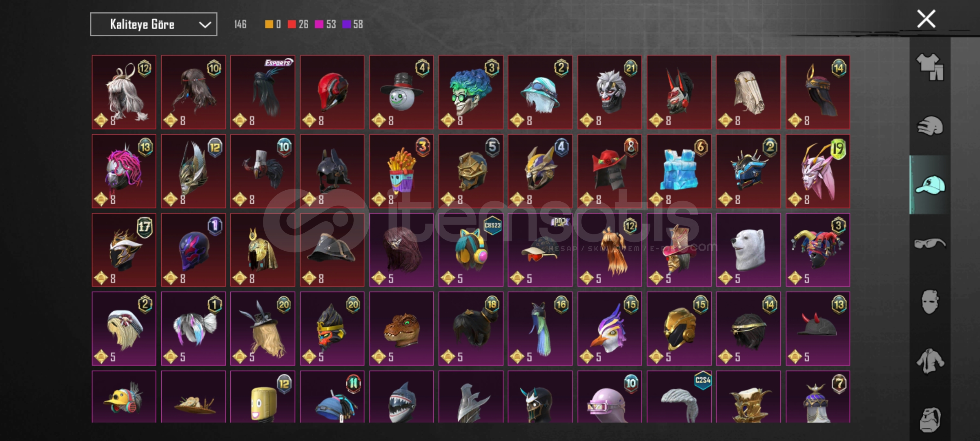
Task: Select the polar bear head item
Action: tap(748, 250)
